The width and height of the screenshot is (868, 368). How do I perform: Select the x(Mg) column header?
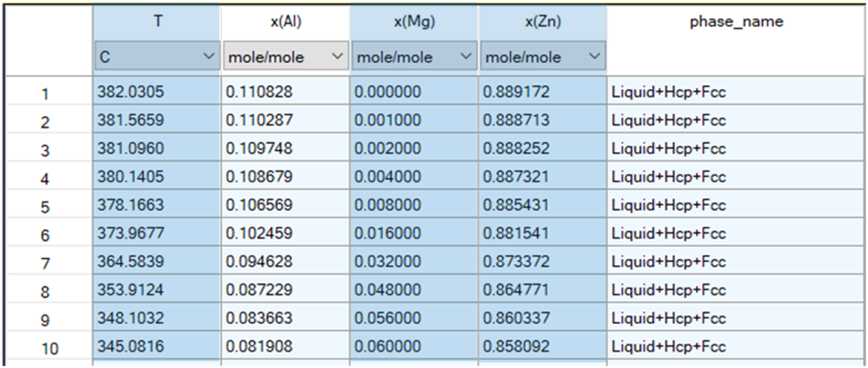point(414,22)
